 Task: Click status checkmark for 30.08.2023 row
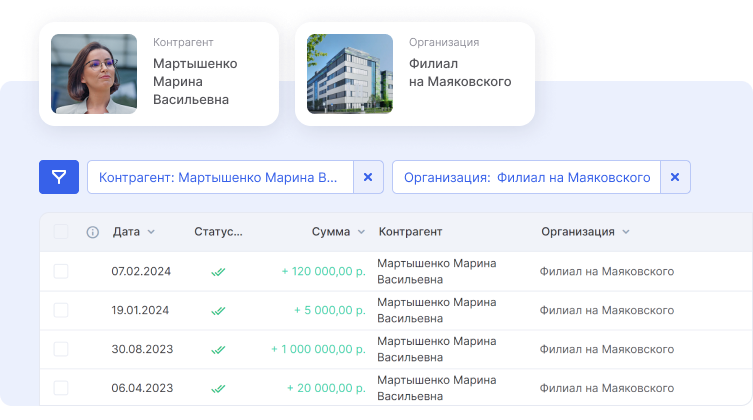point(218,349)
